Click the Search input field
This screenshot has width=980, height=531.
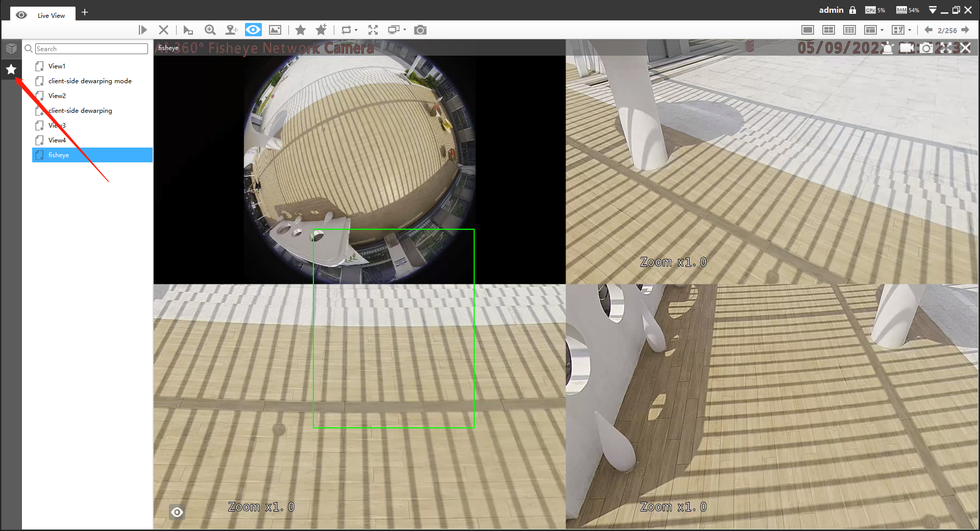(91, 49)
